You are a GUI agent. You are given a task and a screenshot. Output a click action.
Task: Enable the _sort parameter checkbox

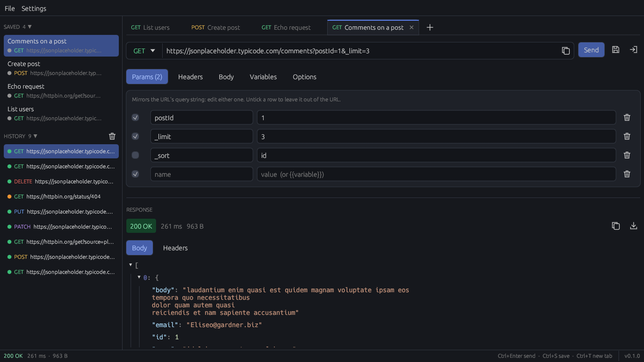(135, 155)
